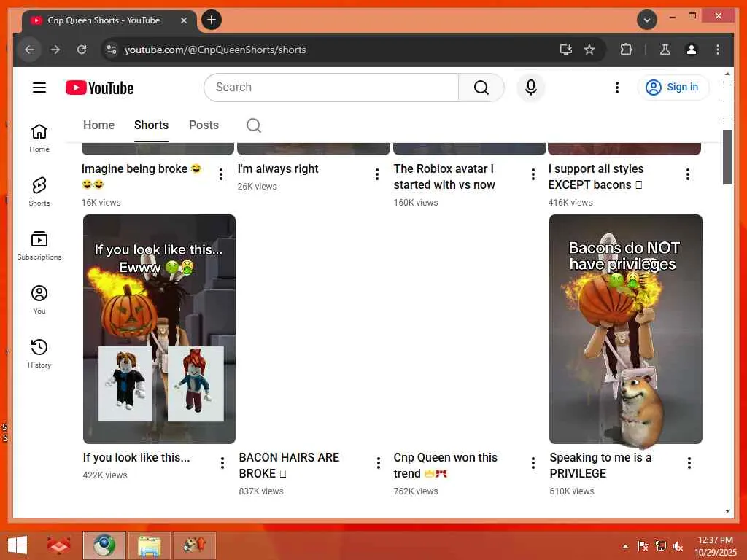Search within the channel using magnifier

(253, 125)
